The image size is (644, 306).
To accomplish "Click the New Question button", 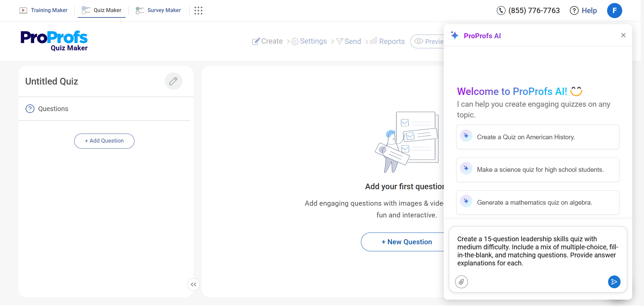I will (x=407, y=242).
